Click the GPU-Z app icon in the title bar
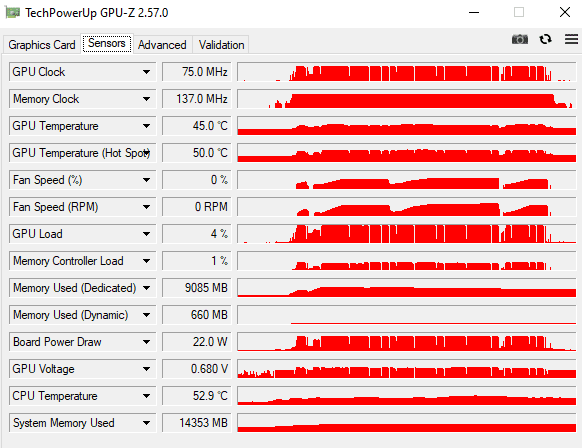This screenshot has height=448, width=582. [12, 13]
